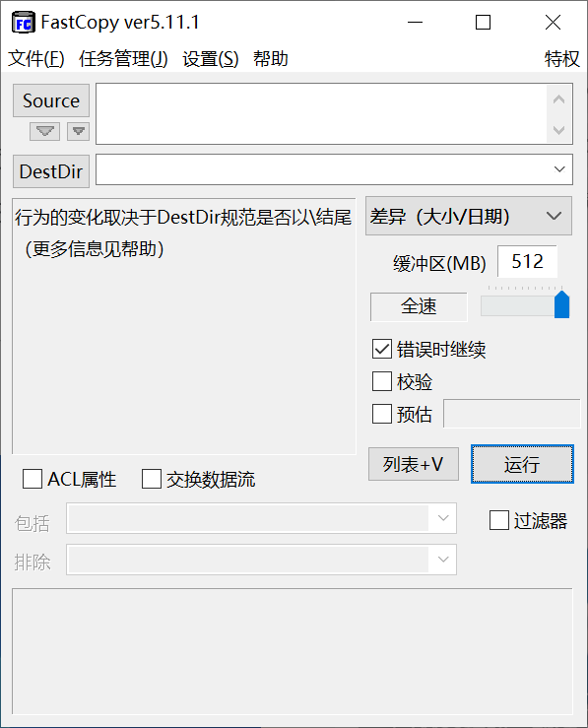
Task: Close the FastCopy window
Action: [x=553, y=23]
